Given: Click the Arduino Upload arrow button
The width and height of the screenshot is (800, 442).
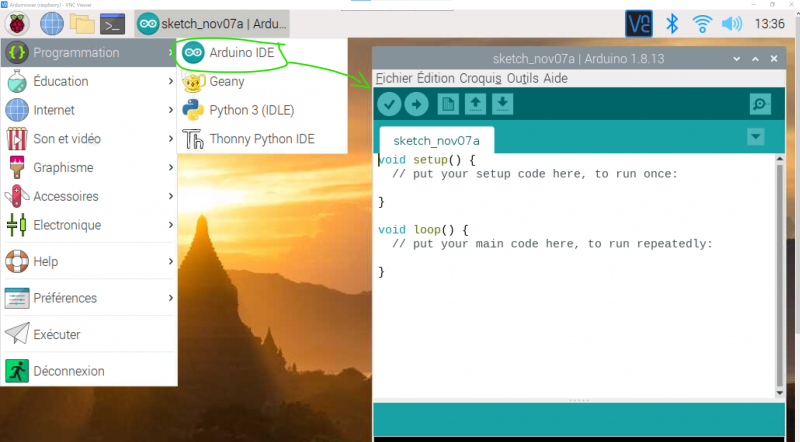Looking at the screenshot, I should coord(416,105).
